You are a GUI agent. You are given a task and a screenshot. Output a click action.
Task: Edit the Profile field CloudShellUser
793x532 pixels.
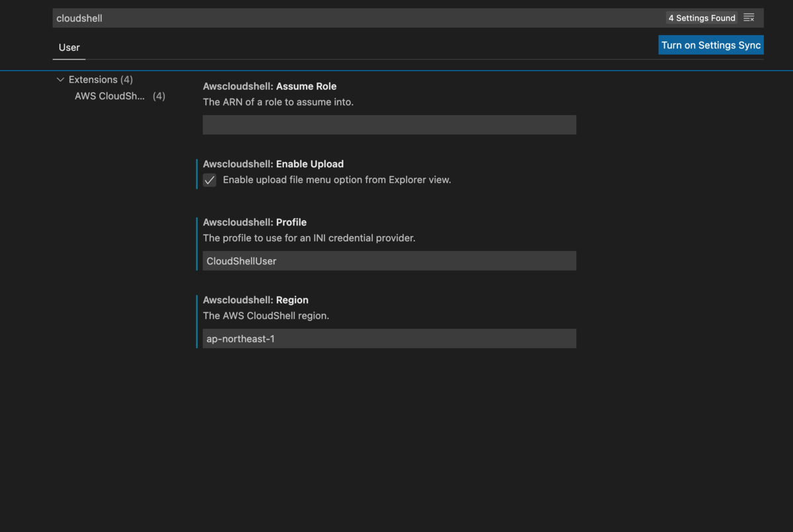tap(389, 261)
